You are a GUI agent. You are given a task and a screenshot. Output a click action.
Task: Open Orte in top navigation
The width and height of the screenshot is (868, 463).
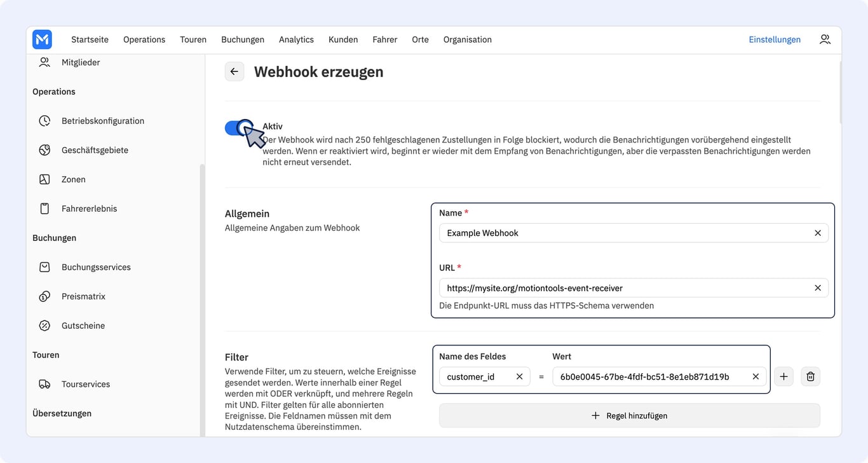click(x=420, y=39)
